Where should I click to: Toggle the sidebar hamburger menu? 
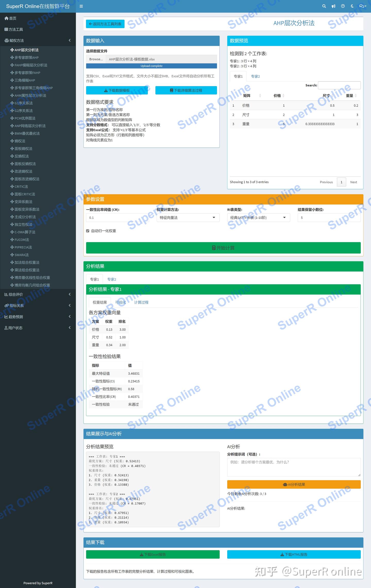click(x=81, y=6)
